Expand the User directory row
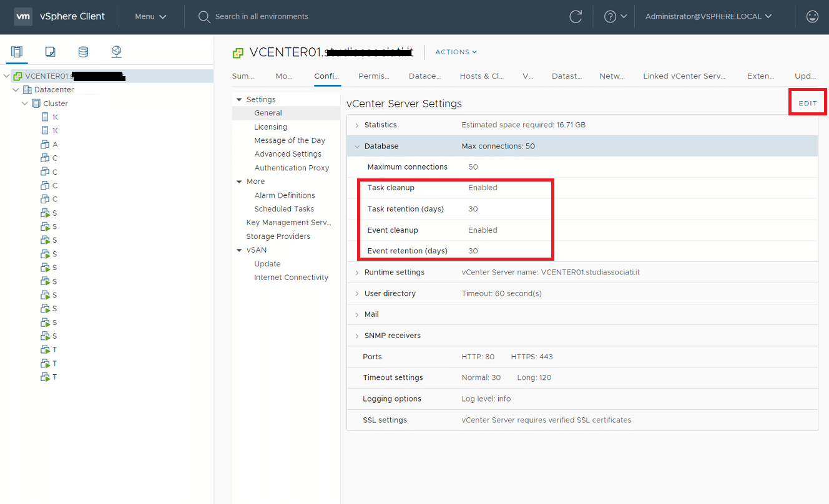The image size is (829, 504). 357,294
